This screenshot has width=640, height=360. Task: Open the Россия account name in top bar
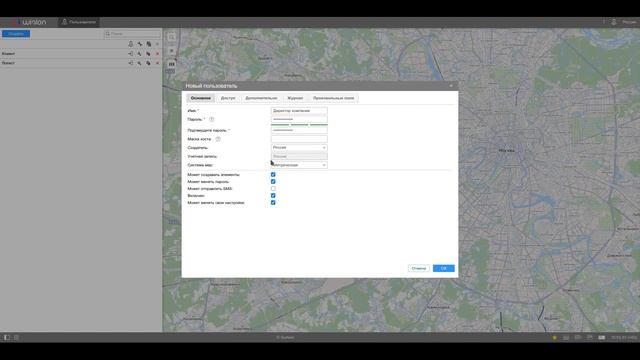pos(629,22)
